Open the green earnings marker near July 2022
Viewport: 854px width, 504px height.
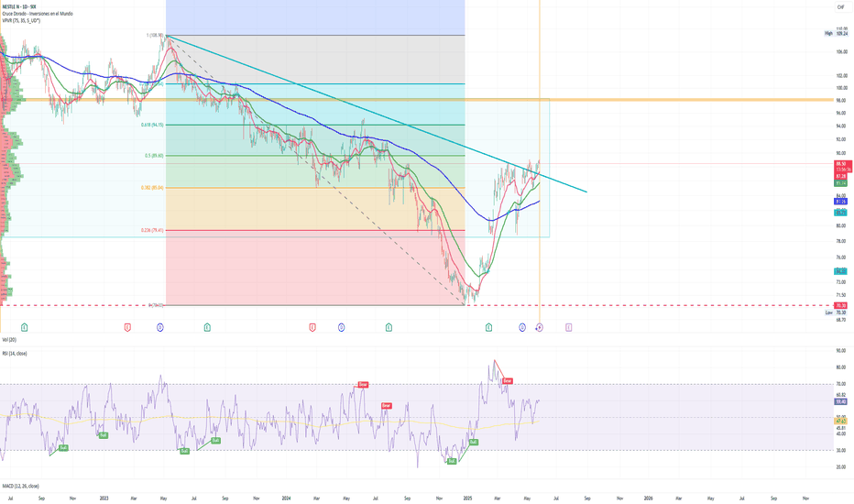pos(24,327)
